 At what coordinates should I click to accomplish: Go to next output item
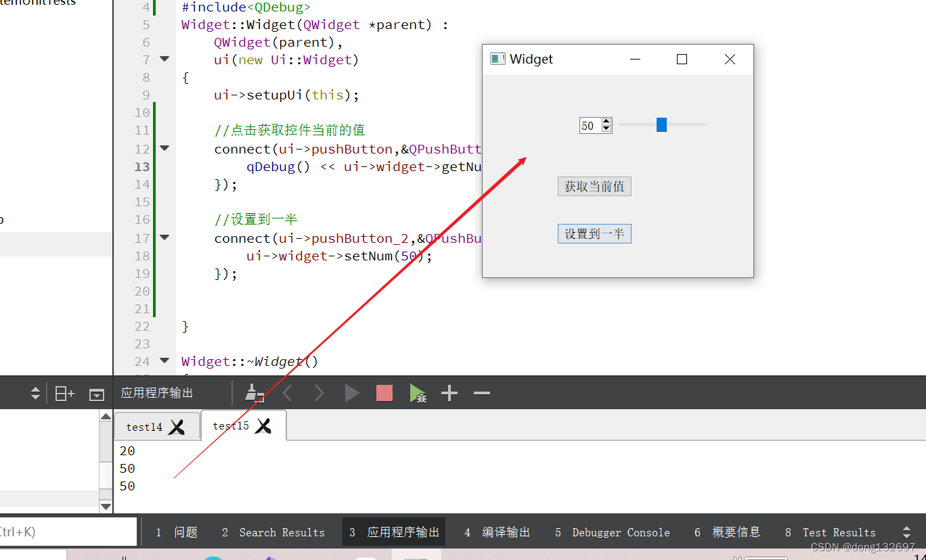coord(319,394)
